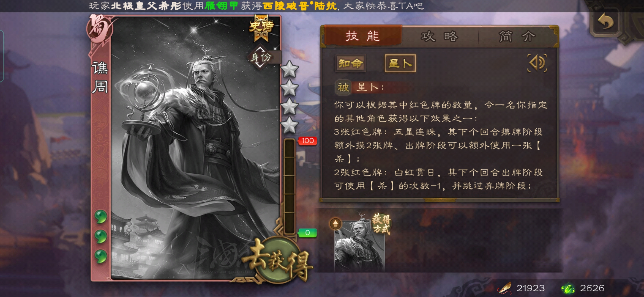Click the third green speech bubble icon
The height and width of the screenshot is (297, 644).
(x=101, y=256)
